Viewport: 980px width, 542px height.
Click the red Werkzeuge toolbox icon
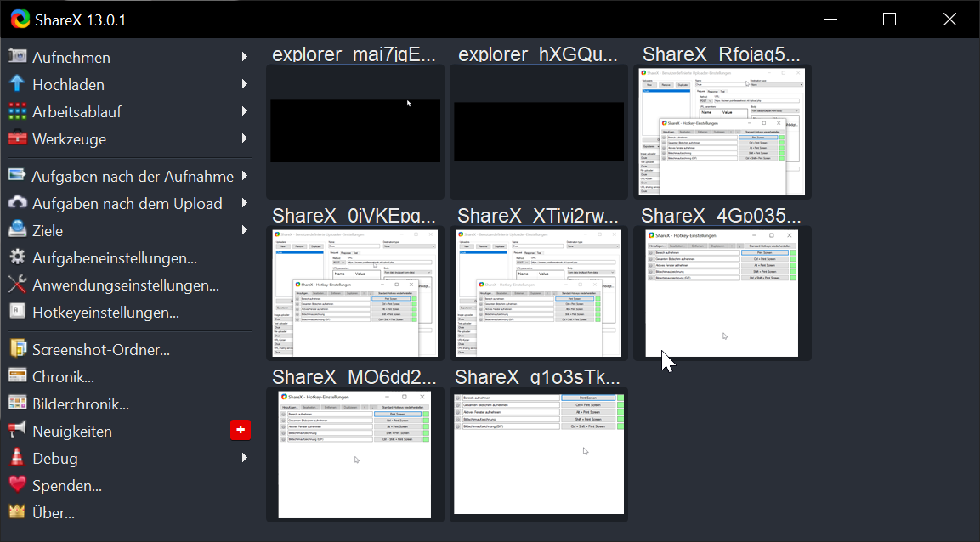tap(18, 138)
